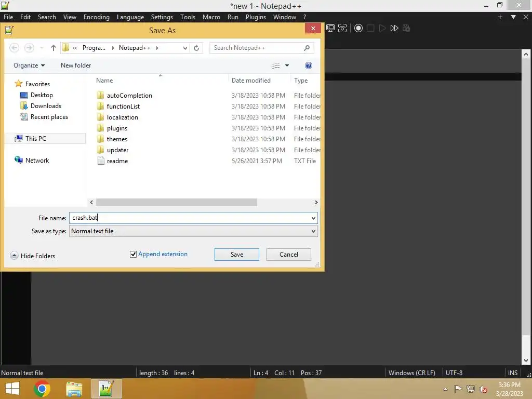This screenshot has height=399, width=532.
Task: Open the Windows Start button
Action: 12,389
